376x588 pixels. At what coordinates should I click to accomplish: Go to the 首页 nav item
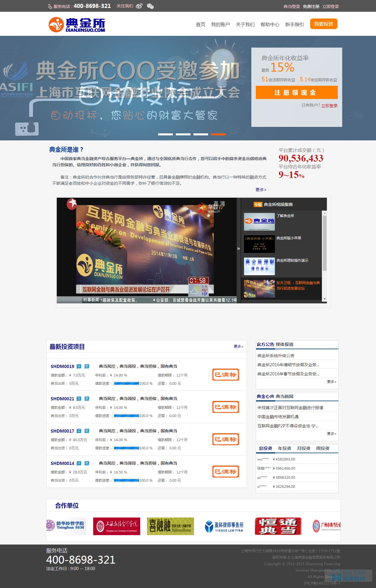point(200,24)
